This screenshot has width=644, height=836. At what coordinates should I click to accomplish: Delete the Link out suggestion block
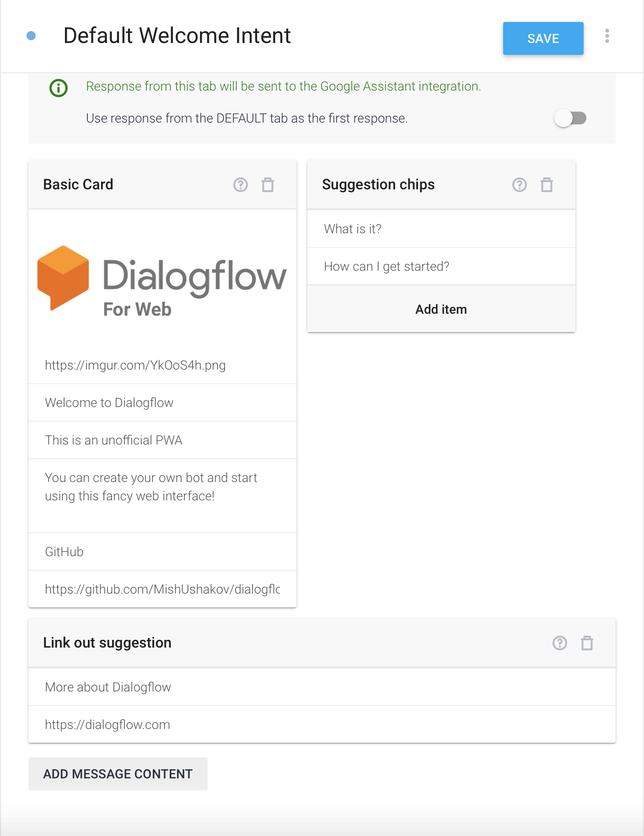pos(587,643)
